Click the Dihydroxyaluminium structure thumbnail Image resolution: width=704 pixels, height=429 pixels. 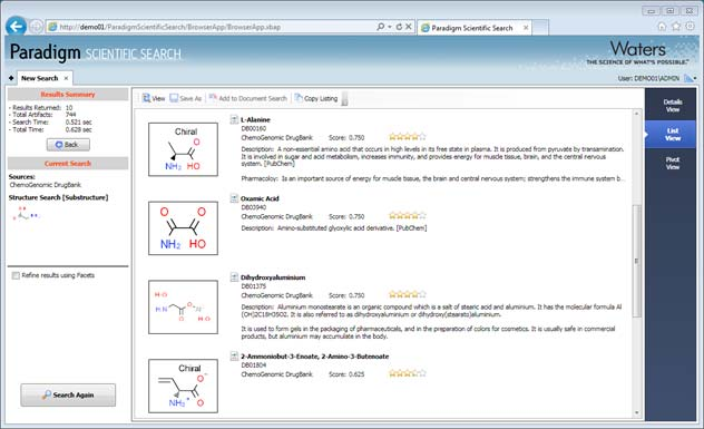tap(183, 307)
